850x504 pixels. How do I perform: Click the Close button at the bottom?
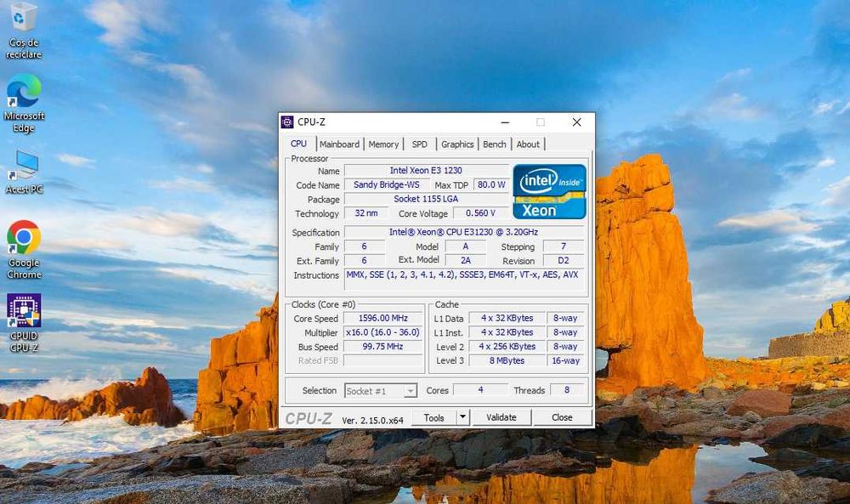click(x=562, y=418)
